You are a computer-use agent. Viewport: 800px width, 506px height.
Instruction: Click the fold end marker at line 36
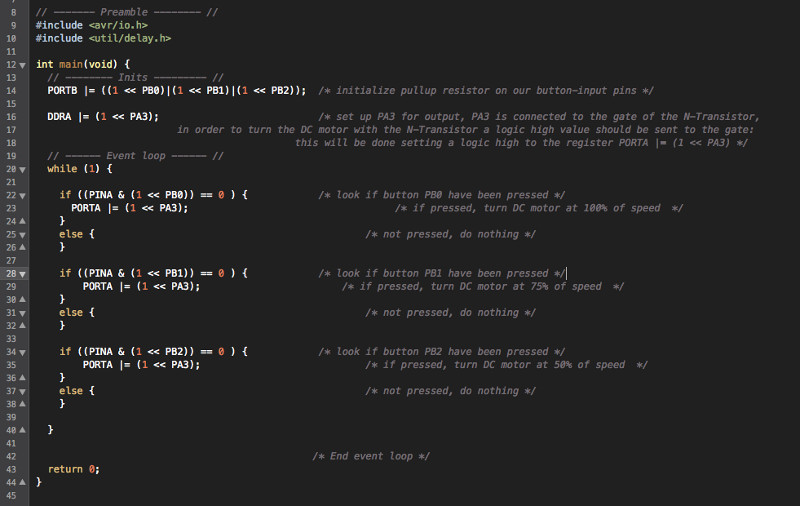[x=22, y=377]
